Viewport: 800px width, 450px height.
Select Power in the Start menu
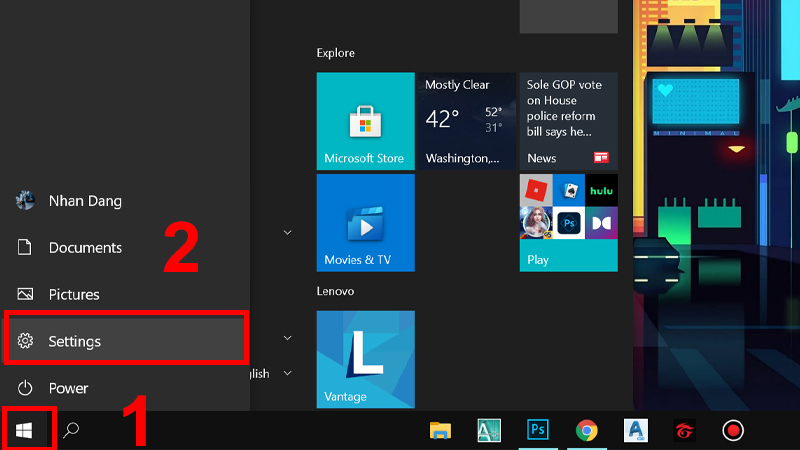126,388
